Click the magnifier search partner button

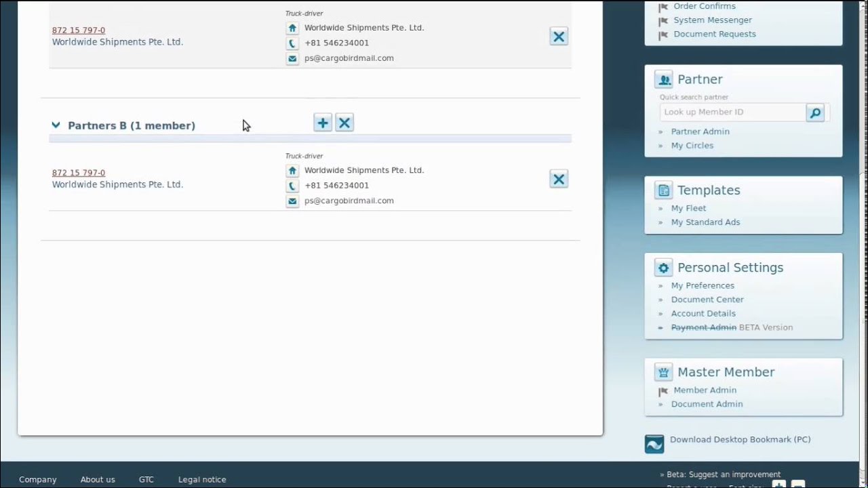tap(815, 113)
